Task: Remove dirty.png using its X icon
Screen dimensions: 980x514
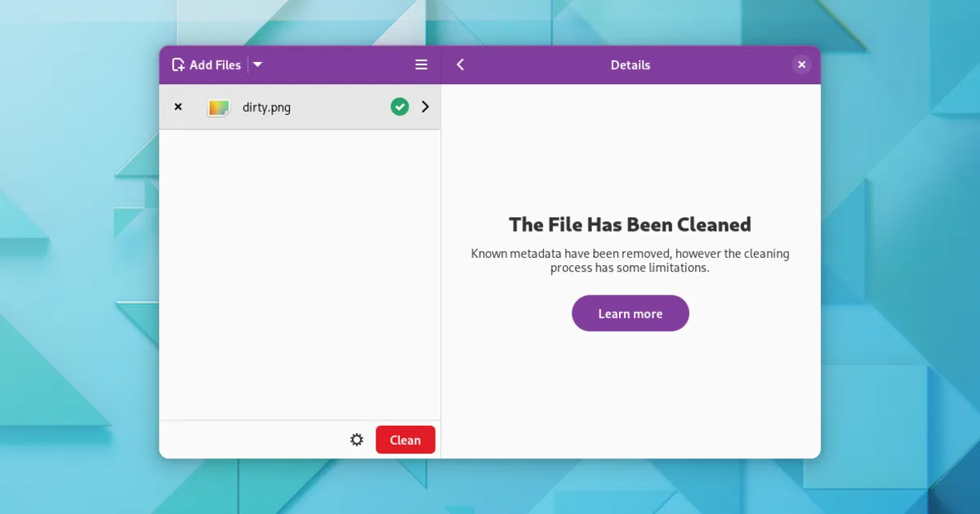Action: [178, 107]
